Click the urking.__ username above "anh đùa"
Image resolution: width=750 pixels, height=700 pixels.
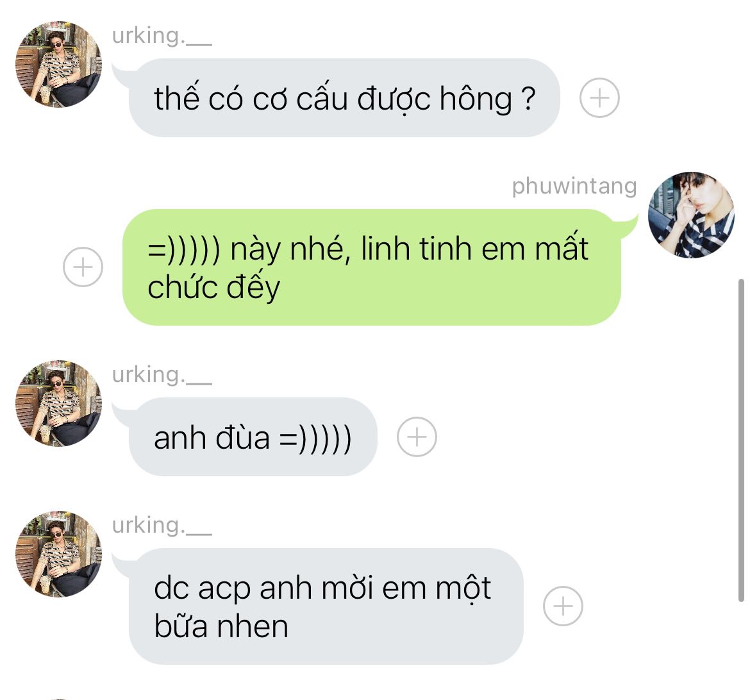point(162,375)
